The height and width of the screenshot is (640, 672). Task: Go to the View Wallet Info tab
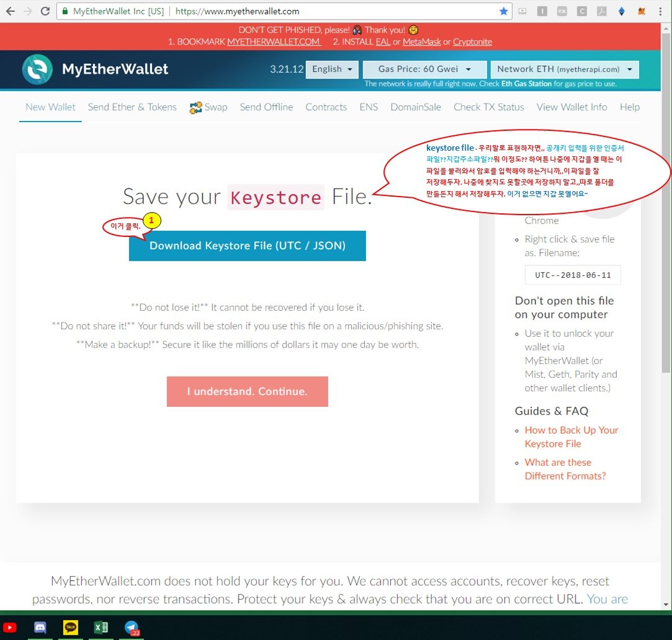coord(571,107)
